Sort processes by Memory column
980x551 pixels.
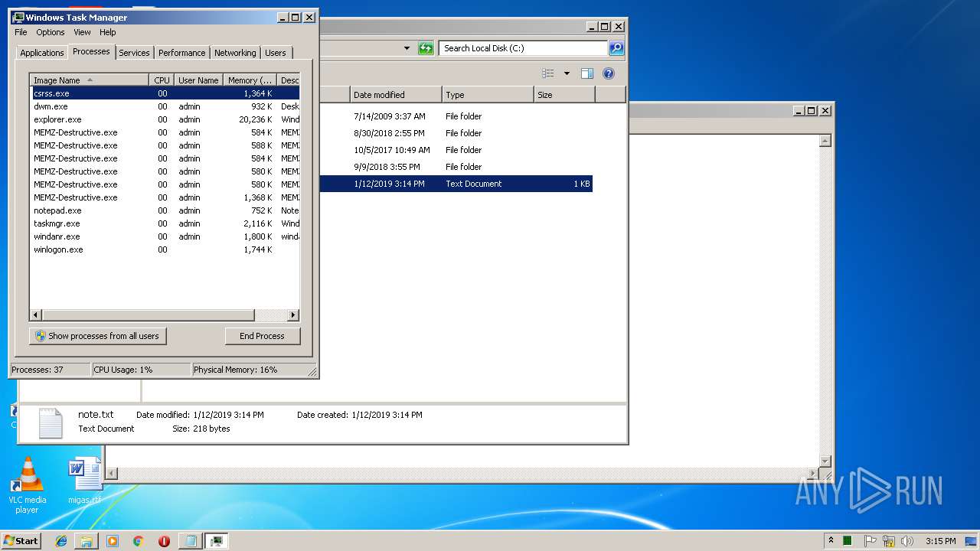click(250, 80)
